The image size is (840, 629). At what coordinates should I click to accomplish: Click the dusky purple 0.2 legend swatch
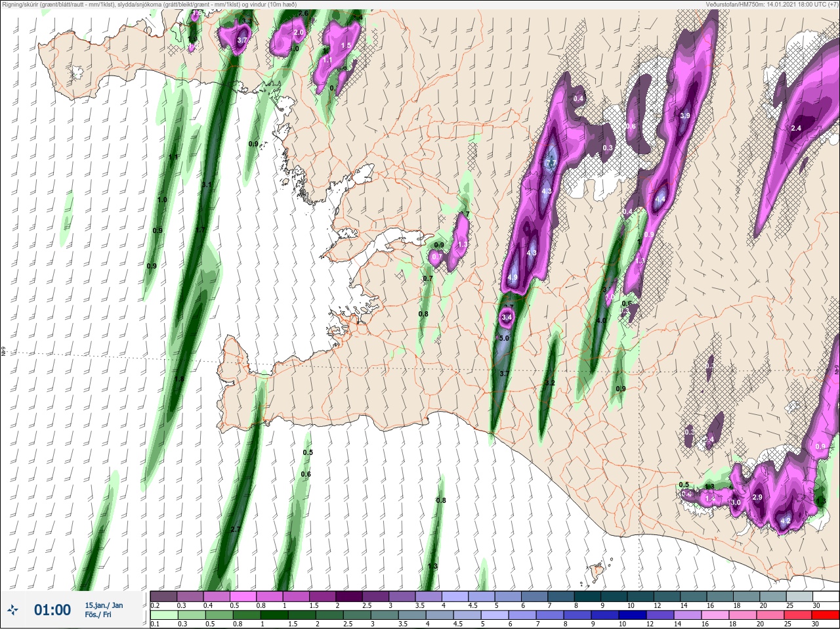click(x=163, y=596)
